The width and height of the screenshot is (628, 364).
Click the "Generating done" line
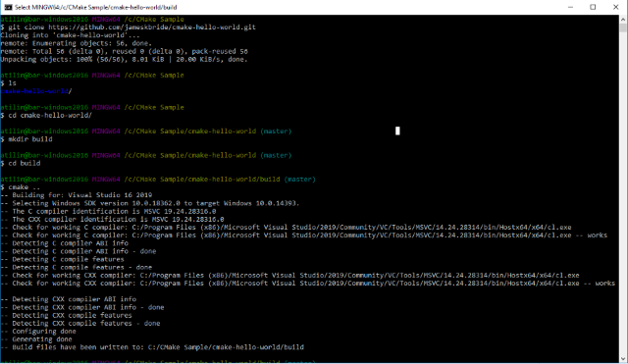[x=36, y=339]
